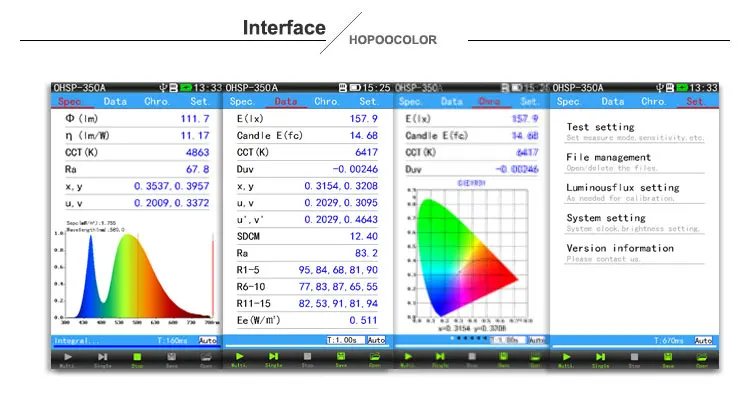Select the Ee(W/m²) value 0.511
The image size is (750, 396).
364,320
